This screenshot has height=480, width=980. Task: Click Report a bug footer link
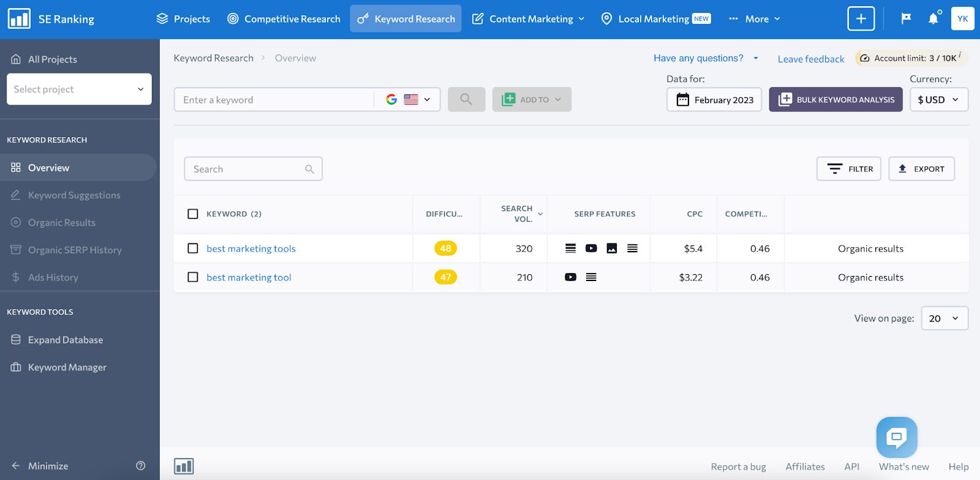(x=738, y=467)
